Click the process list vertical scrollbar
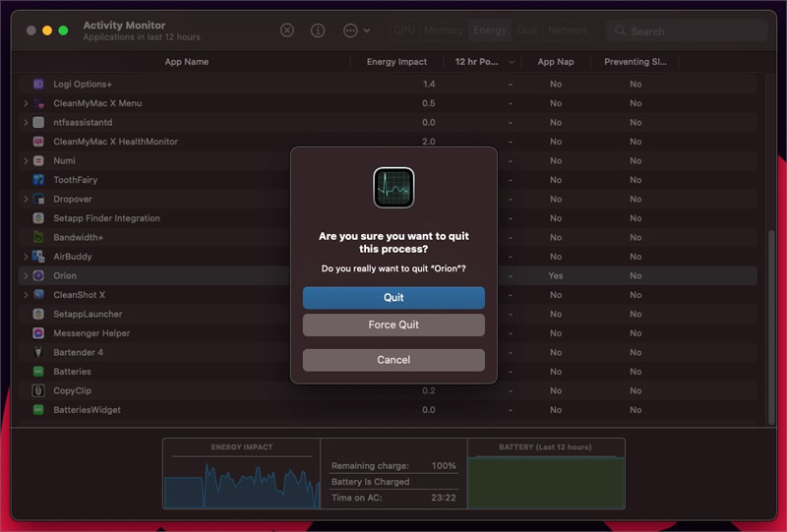This screenshot has width=787, height=532. coord(771,326)
